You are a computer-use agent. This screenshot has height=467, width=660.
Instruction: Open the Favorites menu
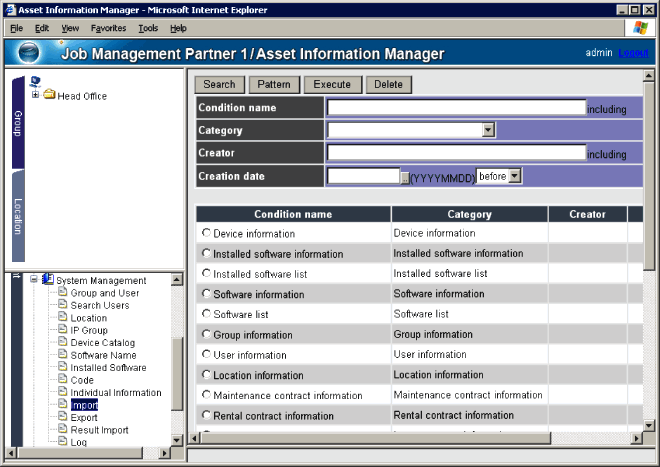coord(108,28)
